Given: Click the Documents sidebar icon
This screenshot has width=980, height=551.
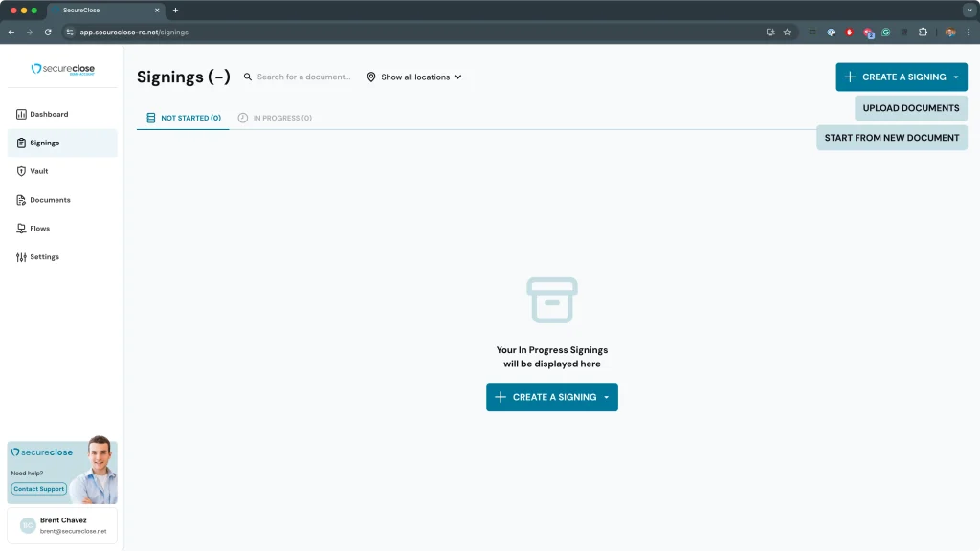Looking at the screenshot, I should (21, 200).
